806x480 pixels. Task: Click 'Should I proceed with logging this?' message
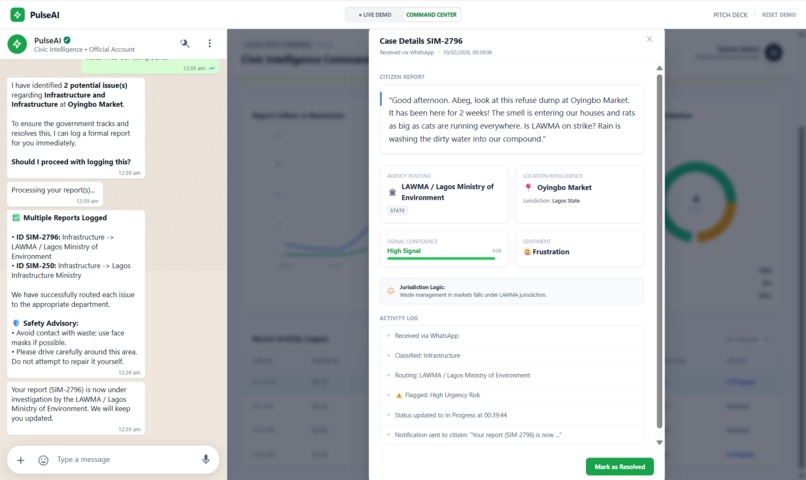pos(71,162)
